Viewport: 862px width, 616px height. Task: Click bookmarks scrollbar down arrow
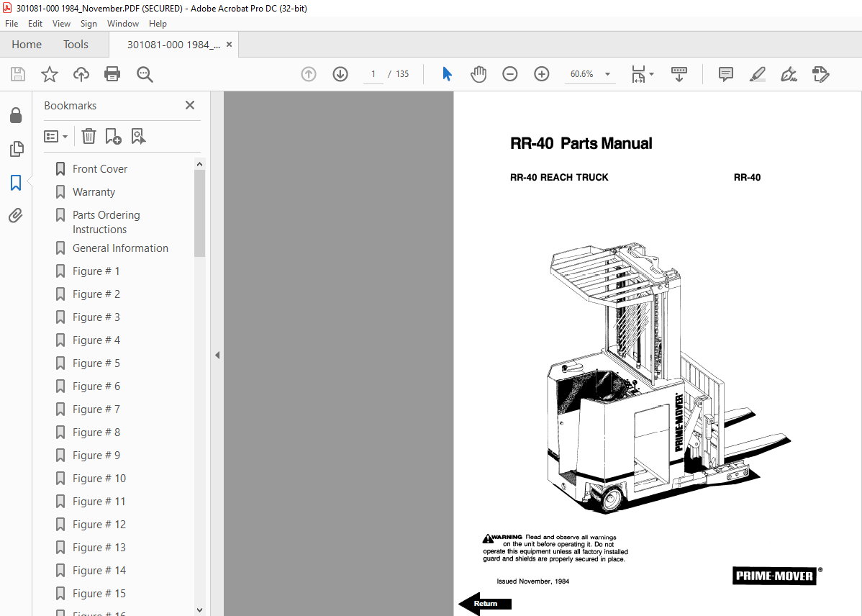199,610
